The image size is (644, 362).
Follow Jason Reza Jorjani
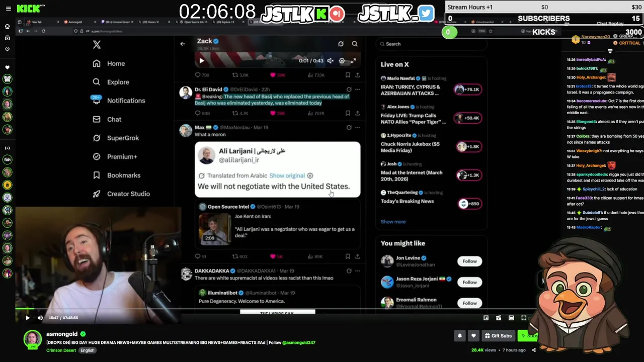pos(469,282)
